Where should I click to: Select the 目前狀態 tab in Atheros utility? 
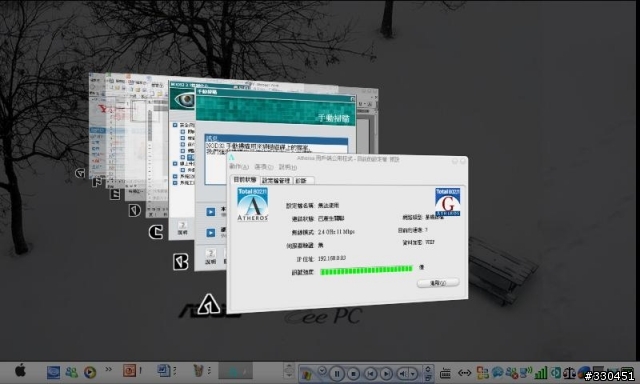pyautogui.click(x=244, y=180)
